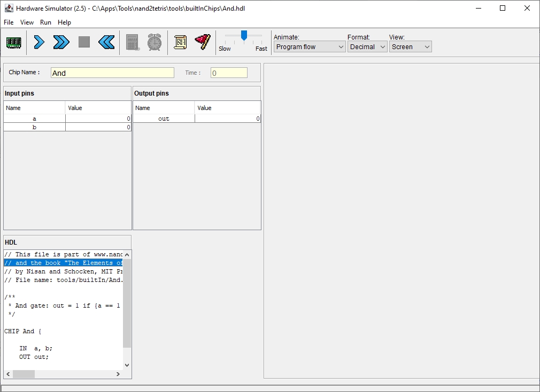Open the Help menu
540x392 pixels.
(64, 22)
